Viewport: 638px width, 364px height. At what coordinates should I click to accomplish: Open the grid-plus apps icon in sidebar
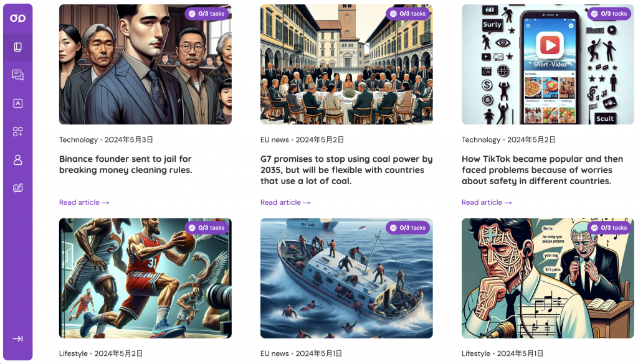pyautogui.click(x=17, y=131)
